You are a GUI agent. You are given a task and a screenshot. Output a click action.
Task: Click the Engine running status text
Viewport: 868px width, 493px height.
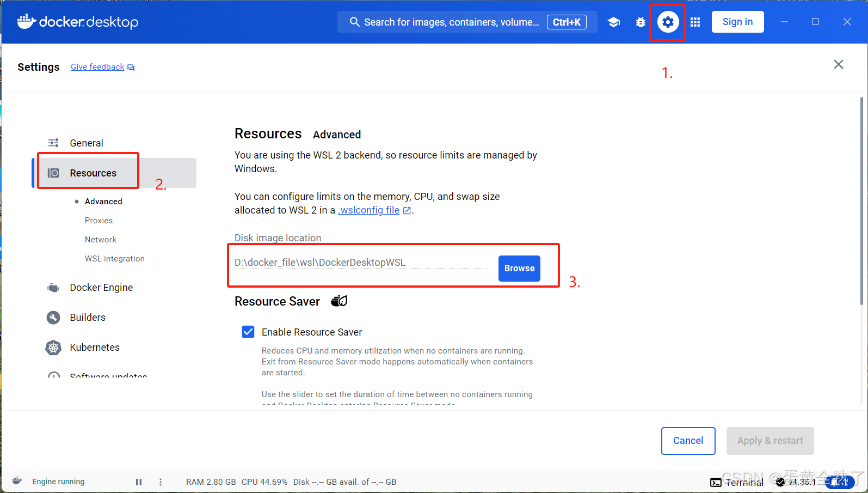pyautogui.click(x=58, y=482)
